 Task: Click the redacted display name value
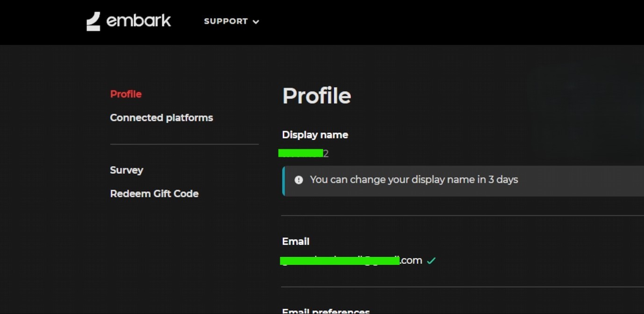[304, 153]
